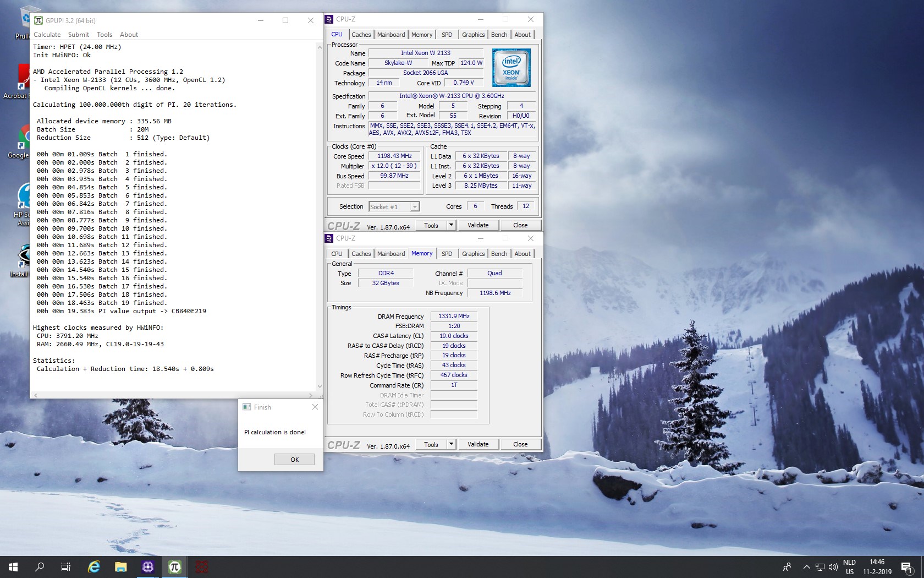
Task: Select Caches tab in upper CPU-Z
Action: (x=361, y=35)
